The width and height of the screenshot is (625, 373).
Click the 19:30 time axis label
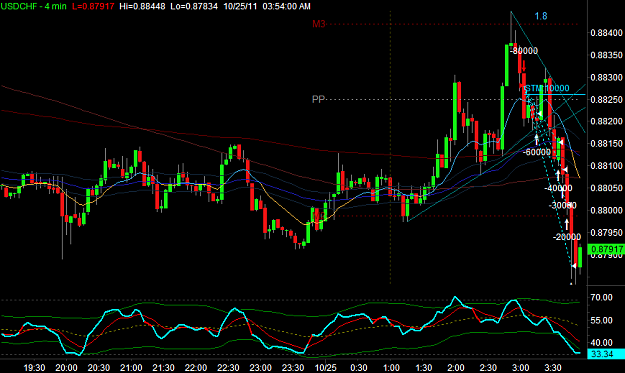click(34, 367)
